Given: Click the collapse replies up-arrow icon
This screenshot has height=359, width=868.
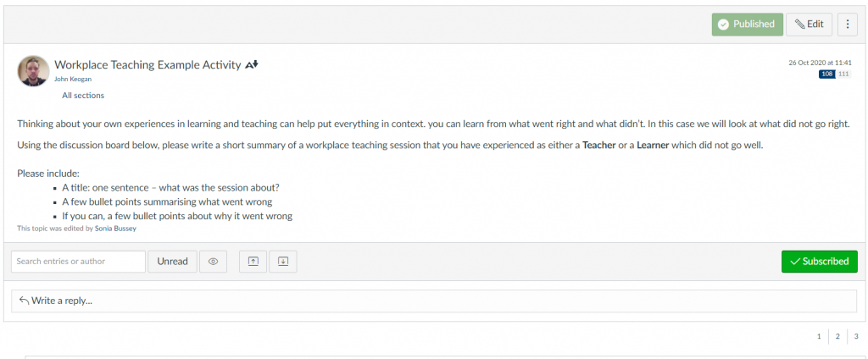Looking at the screenshot, I should tap(253, 262).
